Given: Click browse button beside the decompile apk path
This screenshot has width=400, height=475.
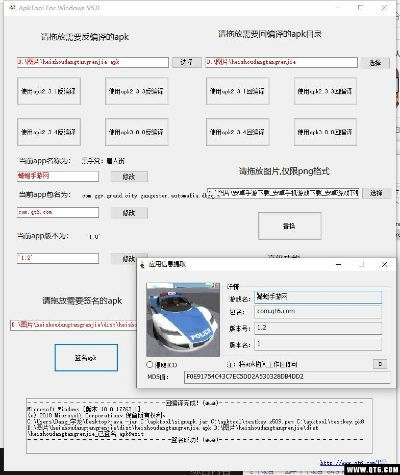Looking at the screenshot, I should click(187, 62).
